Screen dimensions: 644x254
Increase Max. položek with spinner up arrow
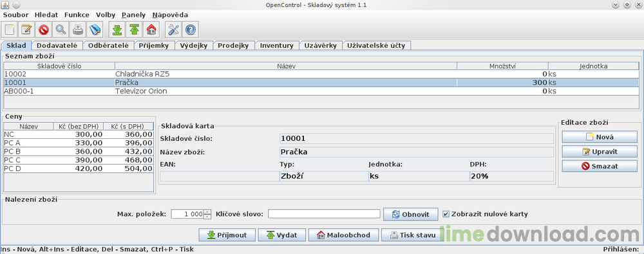(207, 212)
